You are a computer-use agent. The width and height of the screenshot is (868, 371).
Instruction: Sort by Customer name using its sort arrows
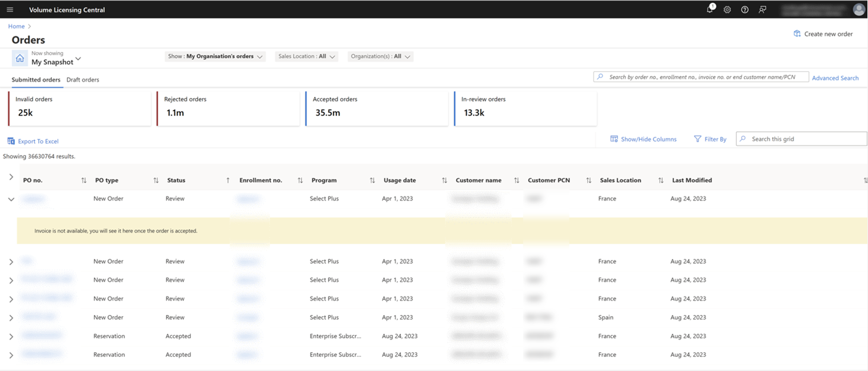pos(516,180)
